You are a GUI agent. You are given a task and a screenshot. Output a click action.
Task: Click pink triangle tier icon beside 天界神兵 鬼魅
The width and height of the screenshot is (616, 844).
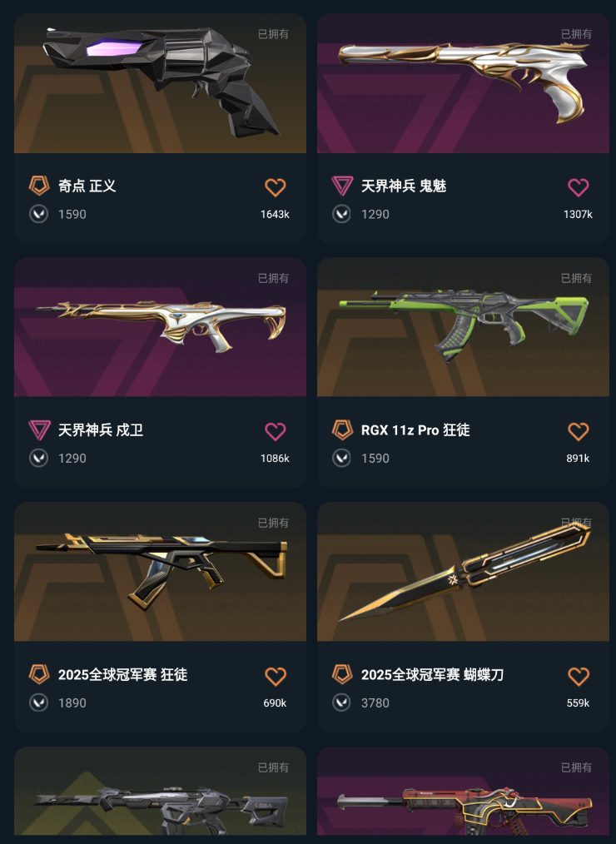pyautogui.click(x=342, y=186)
